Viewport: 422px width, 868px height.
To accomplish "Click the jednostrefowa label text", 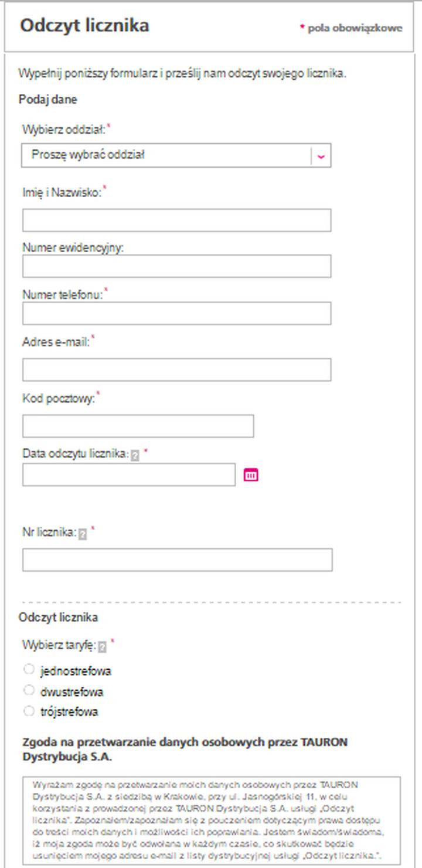I will tap(76, 671).
